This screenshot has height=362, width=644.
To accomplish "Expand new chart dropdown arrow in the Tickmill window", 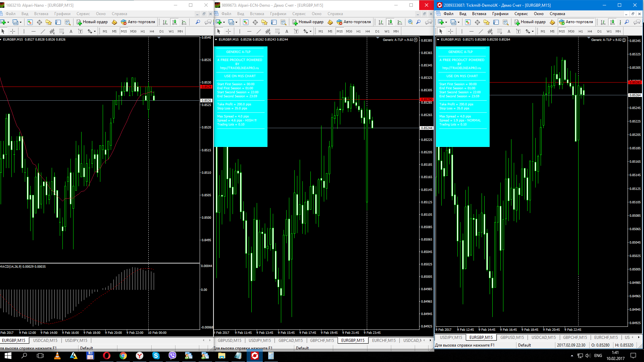I will coord(446,22).
